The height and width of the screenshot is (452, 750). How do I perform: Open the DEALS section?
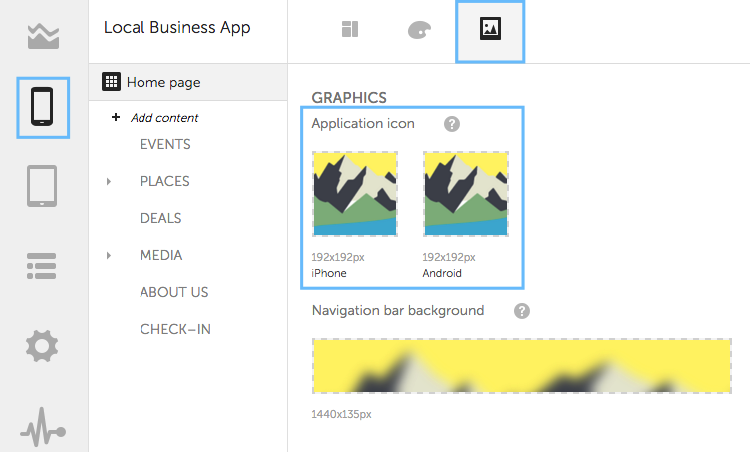[161, 218]
